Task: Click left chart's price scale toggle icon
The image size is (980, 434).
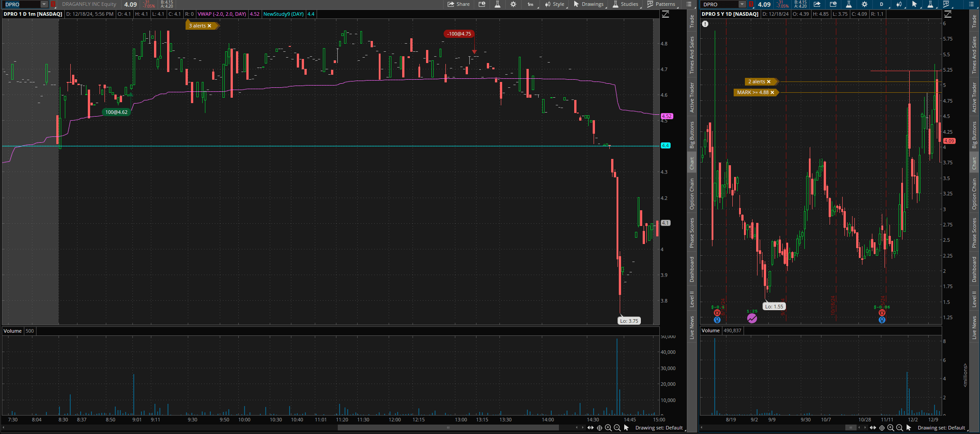Action: 666,14
